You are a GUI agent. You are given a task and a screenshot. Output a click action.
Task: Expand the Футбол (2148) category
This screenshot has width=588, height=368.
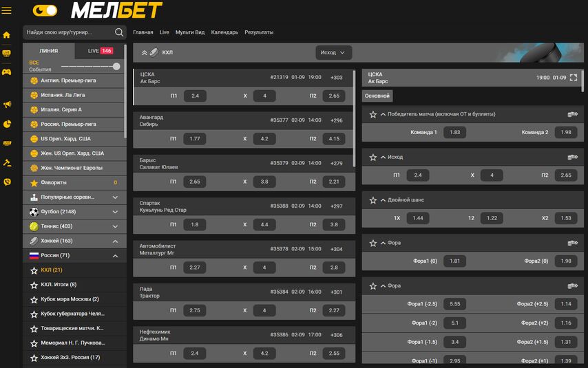[x=74, y=212]
